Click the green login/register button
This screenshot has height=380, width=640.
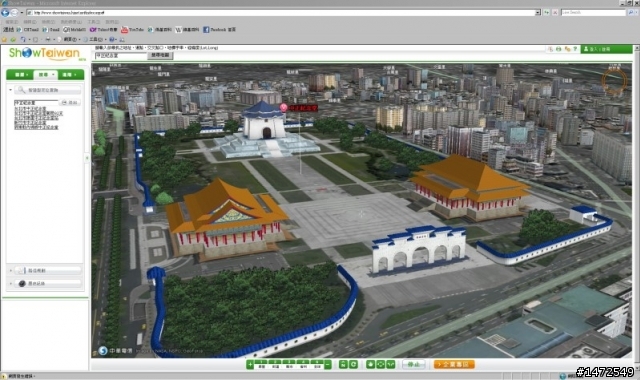606,49
